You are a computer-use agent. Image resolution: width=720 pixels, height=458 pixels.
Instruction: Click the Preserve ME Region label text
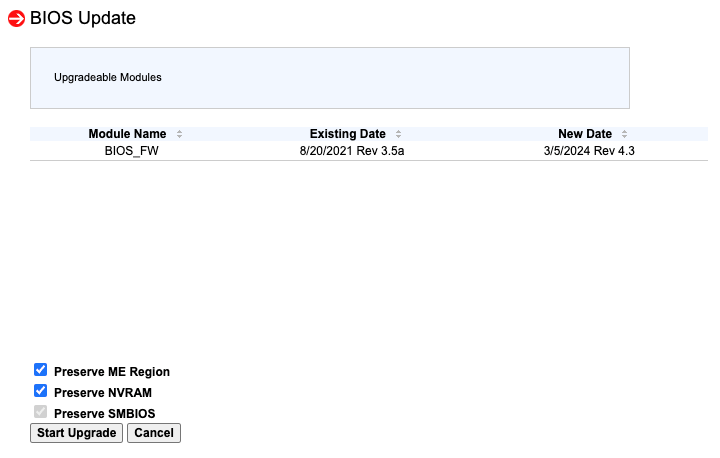112,372
